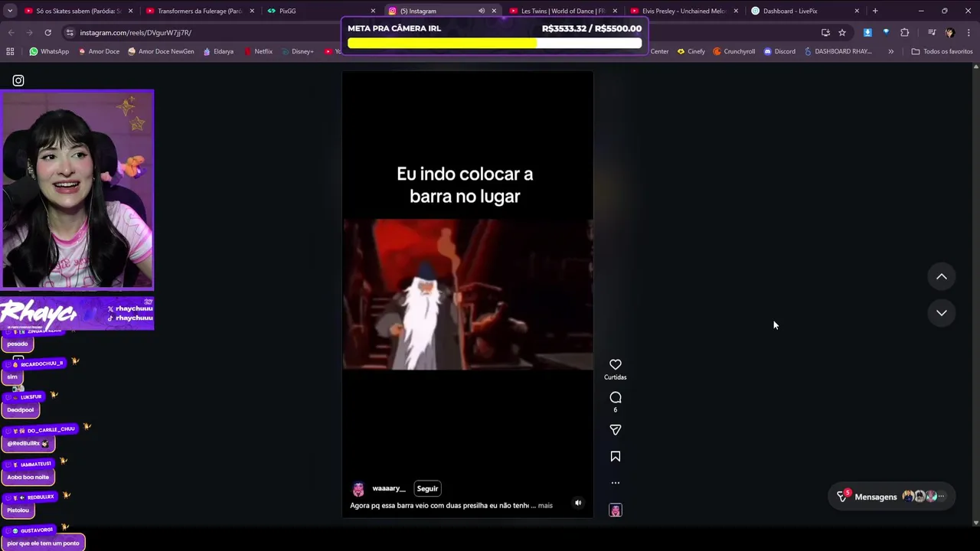Open the waaaary_ profile username link
The image size is (980, 551).
(x=388, y=488)
